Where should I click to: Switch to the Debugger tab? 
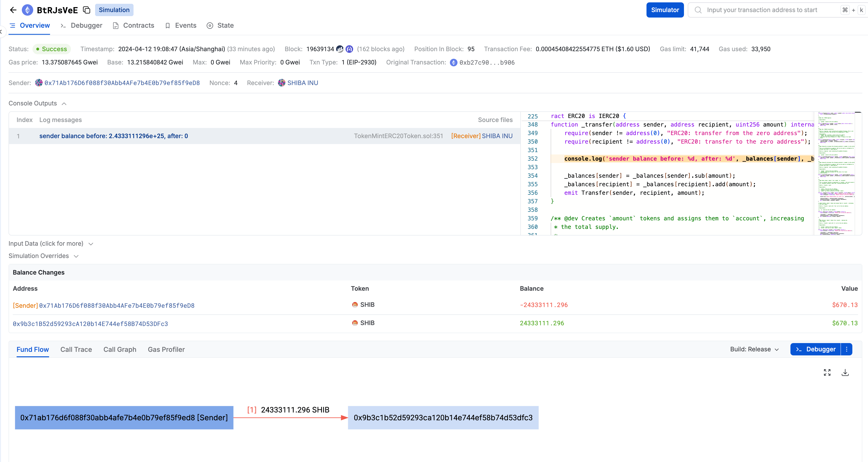click(x=86, y=26)
